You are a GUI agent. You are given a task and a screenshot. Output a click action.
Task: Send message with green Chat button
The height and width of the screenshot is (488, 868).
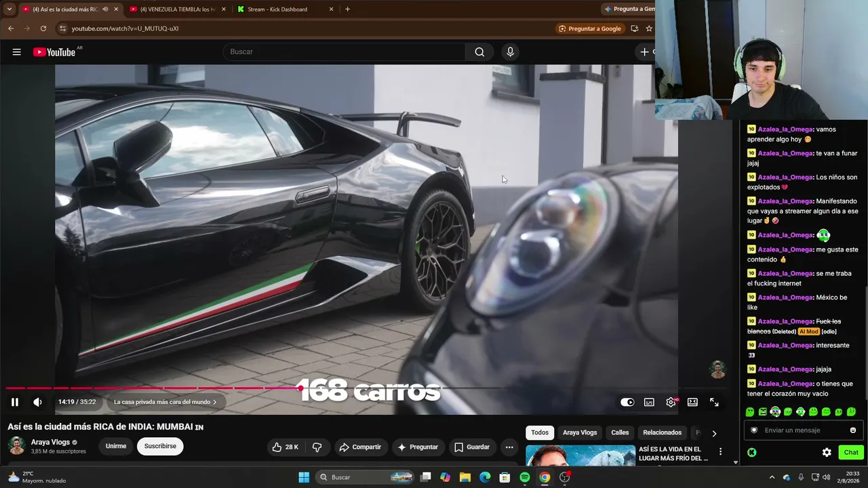pyautogui.click(x=851, y=452)
